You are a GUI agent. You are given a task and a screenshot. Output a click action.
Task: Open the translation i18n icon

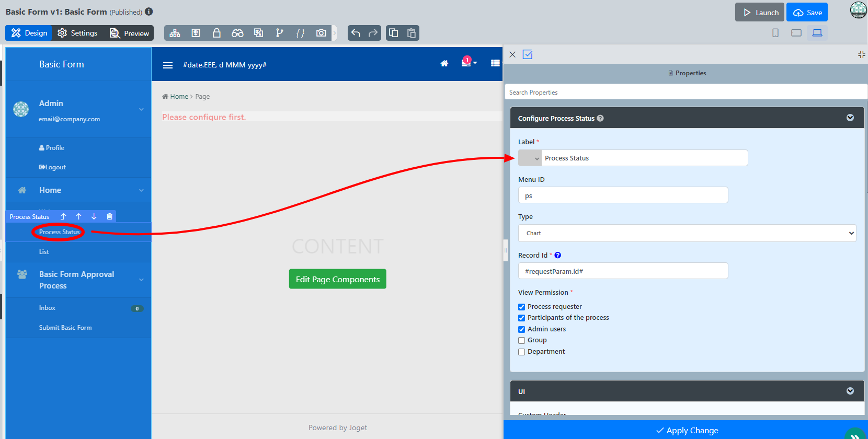pos(258,33)
